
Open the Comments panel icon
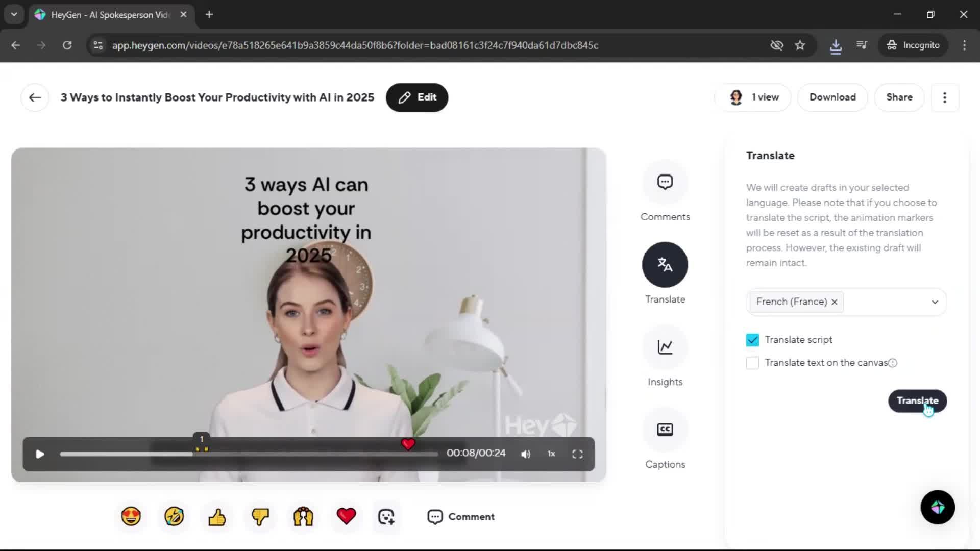tap(665, 182)
